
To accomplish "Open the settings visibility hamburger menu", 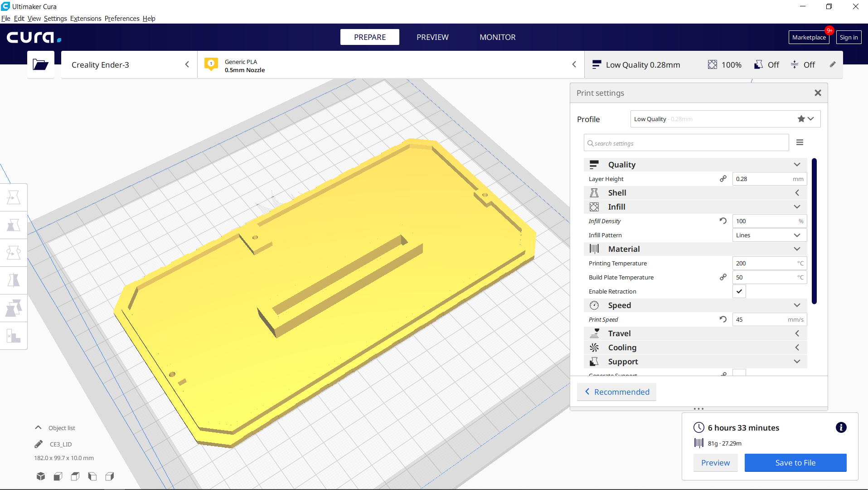I will click(800, 142).
